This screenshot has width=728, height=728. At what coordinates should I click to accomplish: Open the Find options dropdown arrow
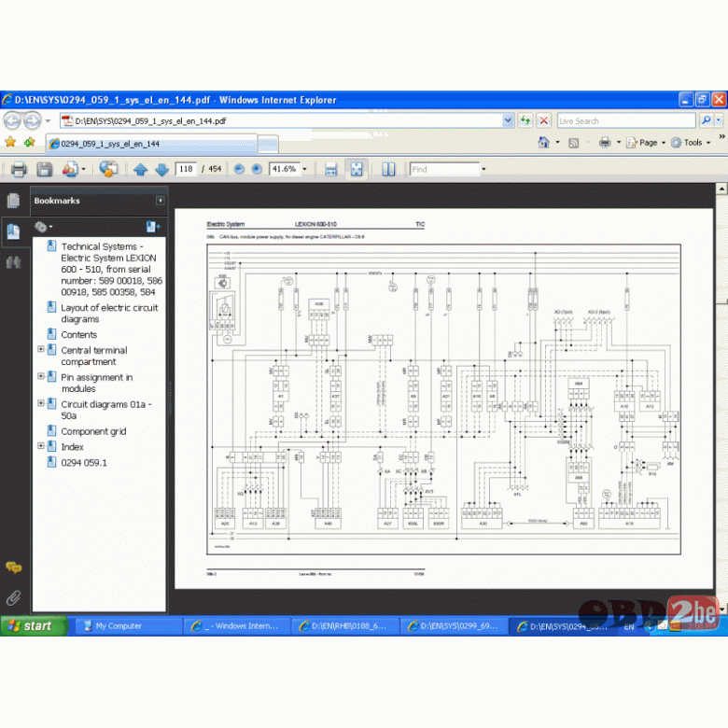click(483, 169)
